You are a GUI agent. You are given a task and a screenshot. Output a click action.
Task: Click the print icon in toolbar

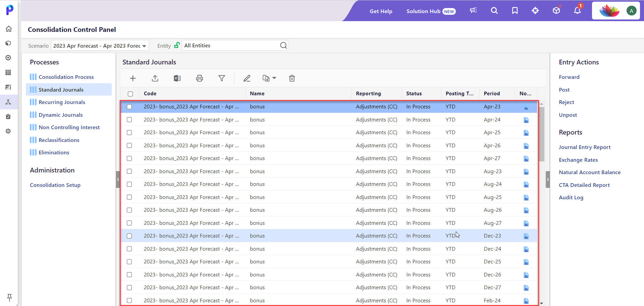[x=200, y=78]
